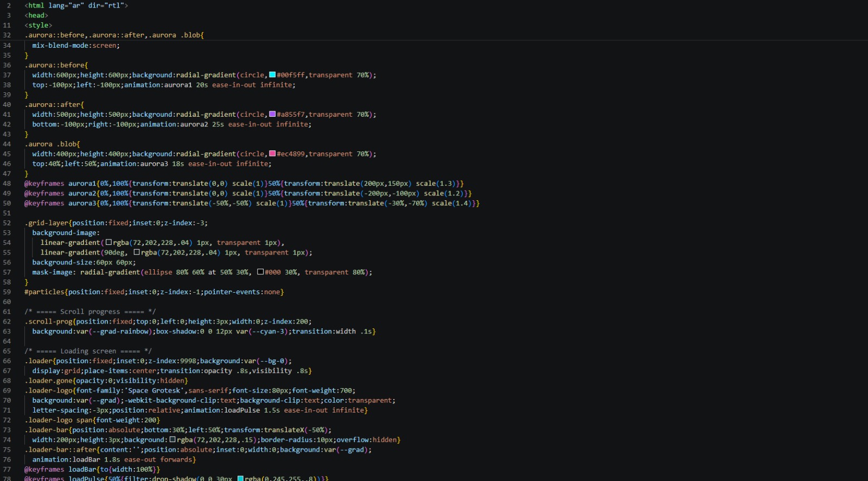
Task: Select line number 64 in gutter
Action: click(7, 341)
